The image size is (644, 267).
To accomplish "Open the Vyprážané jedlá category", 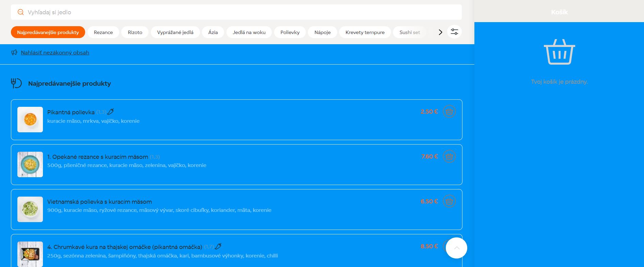I will (x=175, y=32).
